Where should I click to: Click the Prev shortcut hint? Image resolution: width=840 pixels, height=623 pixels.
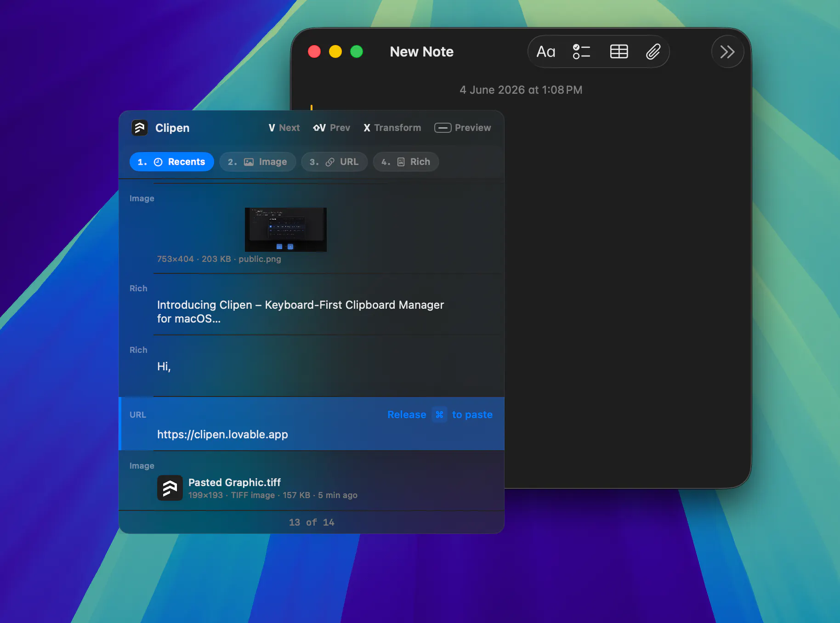[331, 128]
